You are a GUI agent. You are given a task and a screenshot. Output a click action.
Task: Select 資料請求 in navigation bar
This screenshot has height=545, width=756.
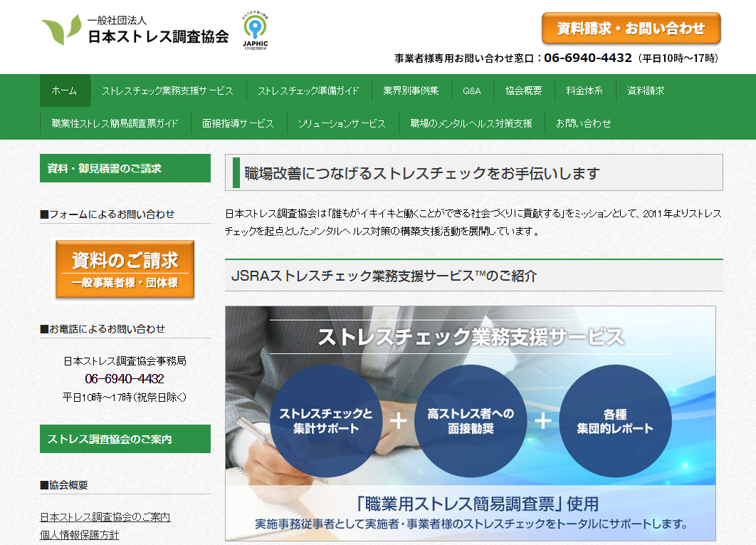coord(646,90)
